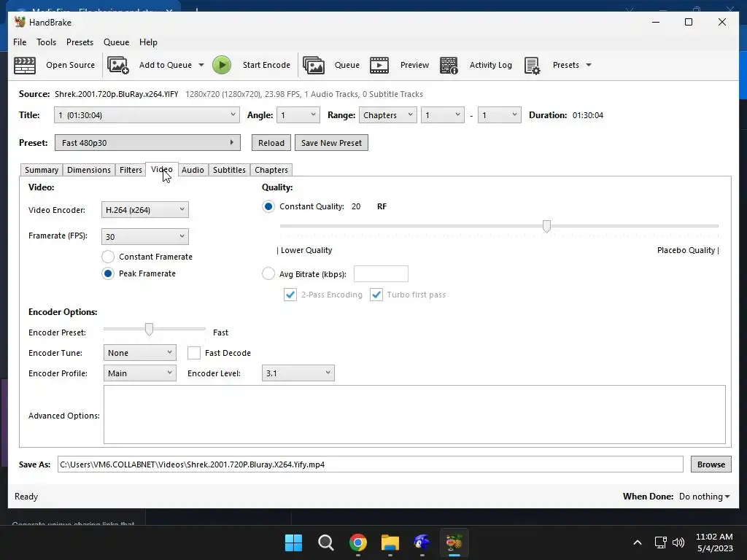Image resolution: width=747 pixels, height=560 pixels.
Task: Open the network tray icon
Action: coord(660,542)
